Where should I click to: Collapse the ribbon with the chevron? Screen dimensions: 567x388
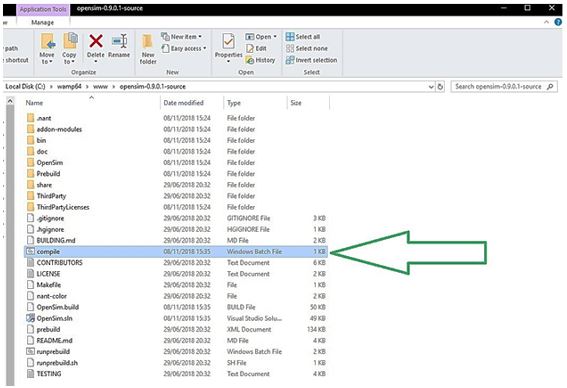546,22
